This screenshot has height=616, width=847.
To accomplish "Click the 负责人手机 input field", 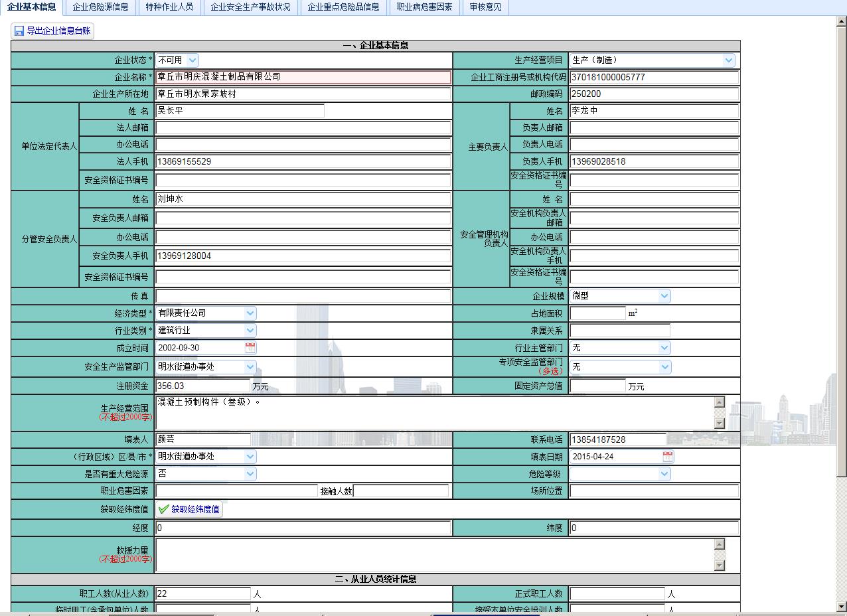I will point(654,161).
